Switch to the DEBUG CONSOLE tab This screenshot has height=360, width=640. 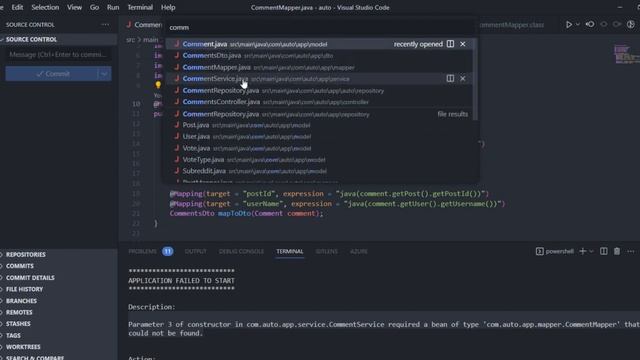241,251
